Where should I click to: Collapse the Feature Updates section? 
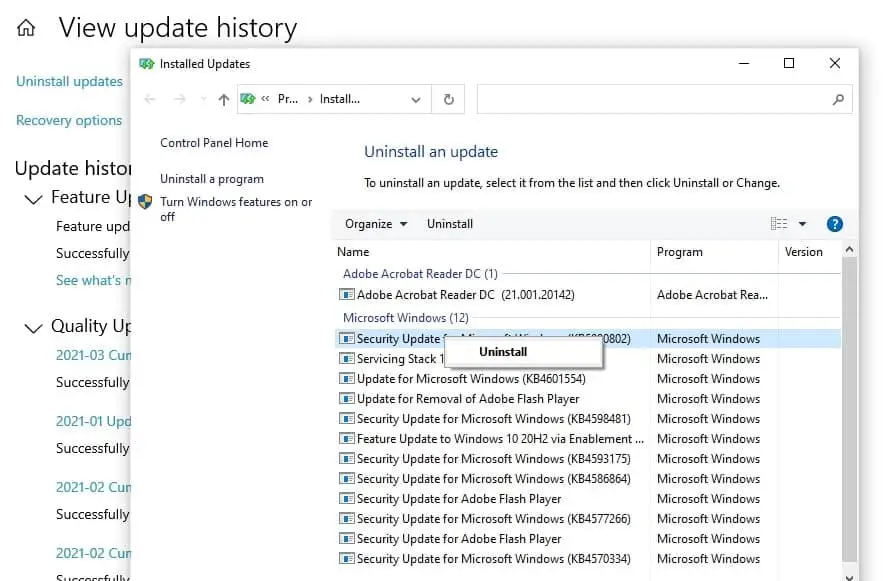[33, 198]
